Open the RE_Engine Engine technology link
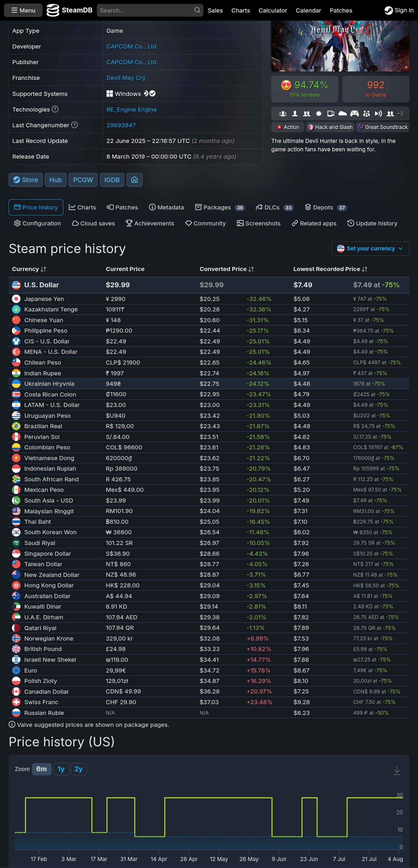Image resolution: width=418 pixels, height=868 pixels. [131, 110]
